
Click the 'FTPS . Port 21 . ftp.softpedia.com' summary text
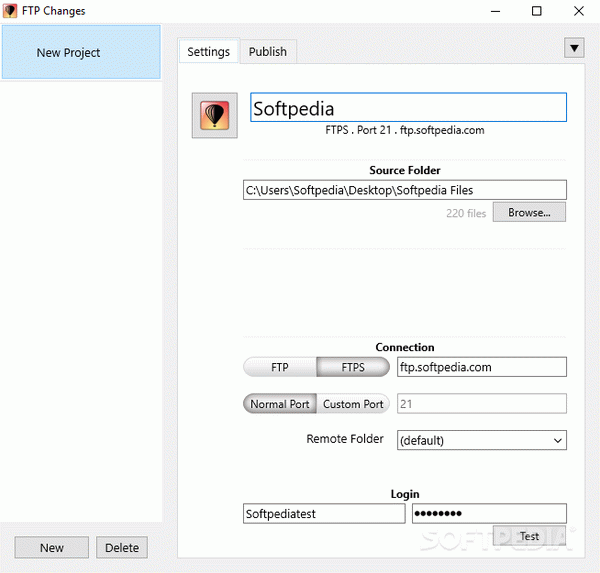pyautogui.click(x=405, y=130)
